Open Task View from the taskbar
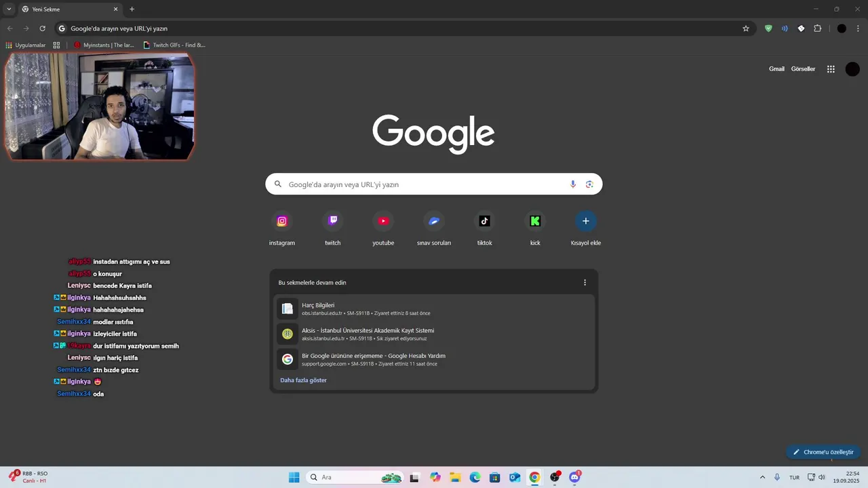The height and width of the screenshot is (488, 868). pyautogui.click(x=415, y=477)
